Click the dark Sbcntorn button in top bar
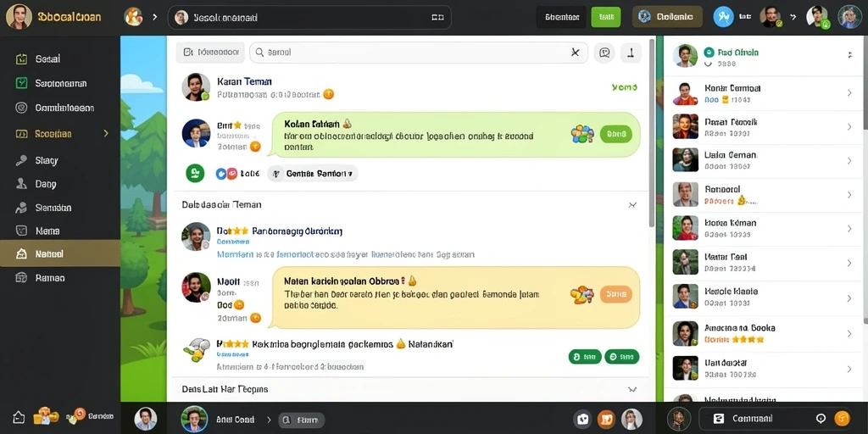868x434 pixels. click(561, 17)
